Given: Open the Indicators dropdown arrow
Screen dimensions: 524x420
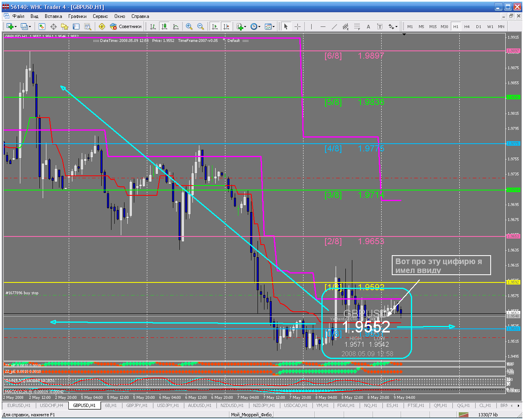Looking at the screenshot, I should pos(245,26).
